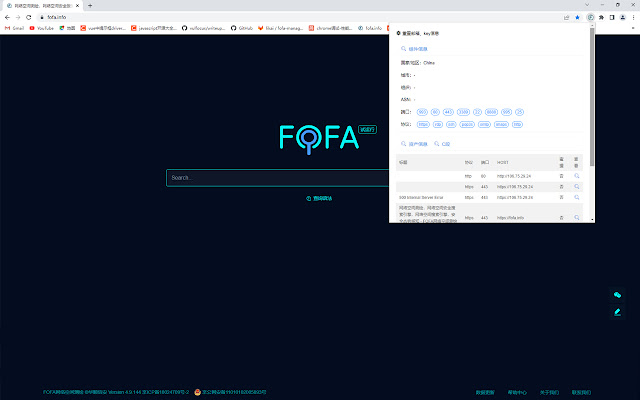Click the host cell https://fofa.info
Image resolution: width=640 pixels, height=400 pixels.
(510, 218)
